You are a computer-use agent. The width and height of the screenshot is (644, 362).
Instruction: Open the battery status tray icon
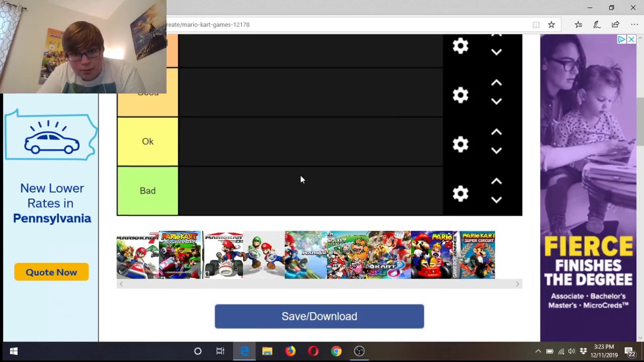pos(549,351)
